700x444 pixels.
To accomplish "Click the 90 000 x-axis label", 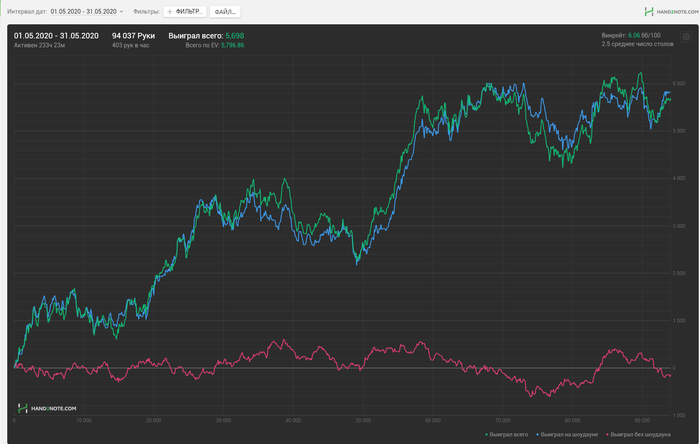I will pyautogui.click(x=642, y=420).
